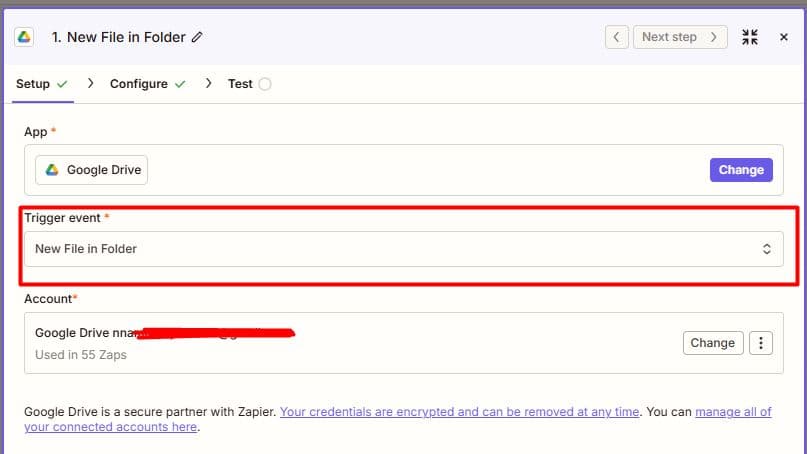Go to previous step arrow button

[x=617, y=37]
